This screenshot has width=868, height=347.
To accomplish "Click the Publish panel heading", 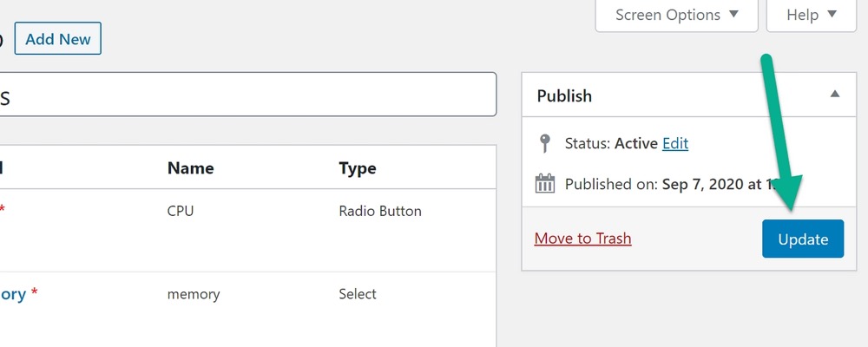I will click(564, 95).
